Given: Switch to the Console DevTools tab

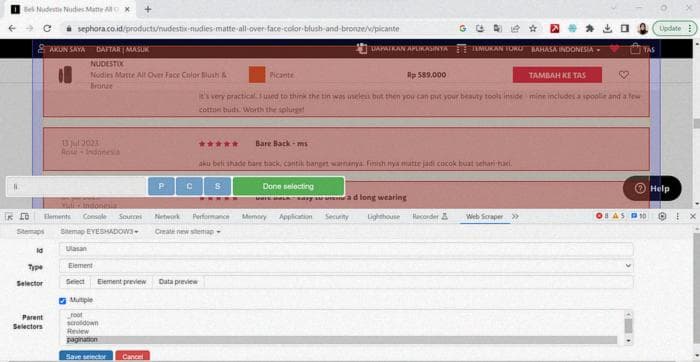Looking at the screenshot, I should (x=95, y=216).
